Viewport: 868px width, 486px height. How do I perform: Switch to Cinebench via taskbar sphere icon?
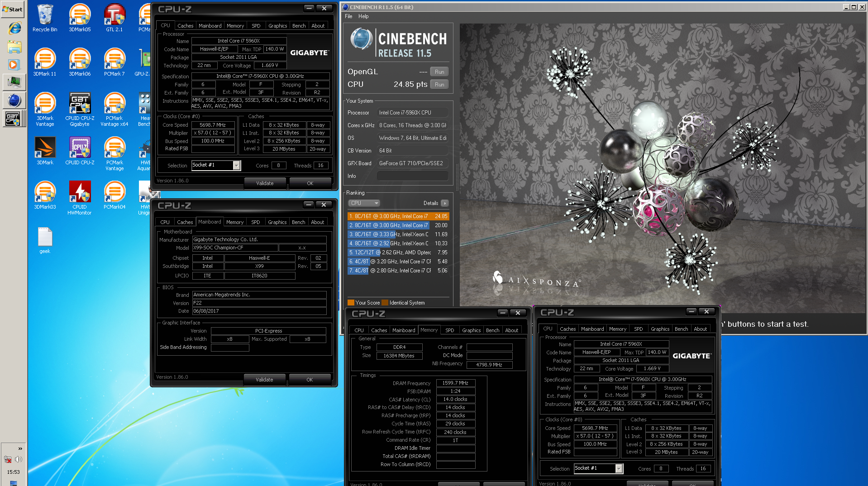point(14,100)
